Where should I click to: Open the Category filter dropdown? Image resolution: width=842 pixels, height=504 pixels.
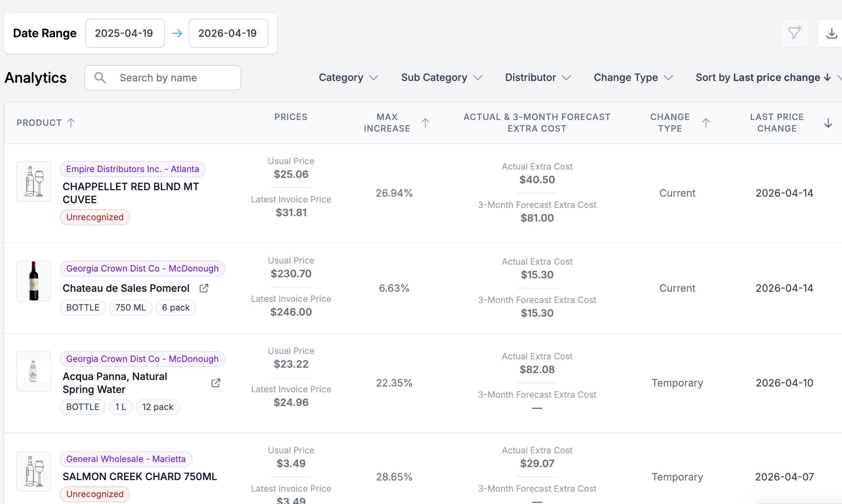pyautogui.click(x=348, y=77)
